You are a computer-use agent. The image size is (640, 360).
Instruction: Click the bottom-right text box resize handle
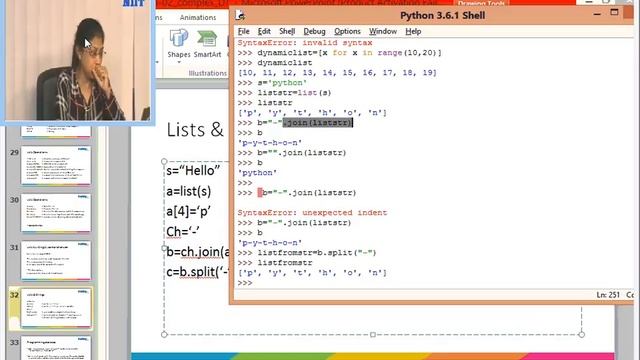[x=581, y=334]
